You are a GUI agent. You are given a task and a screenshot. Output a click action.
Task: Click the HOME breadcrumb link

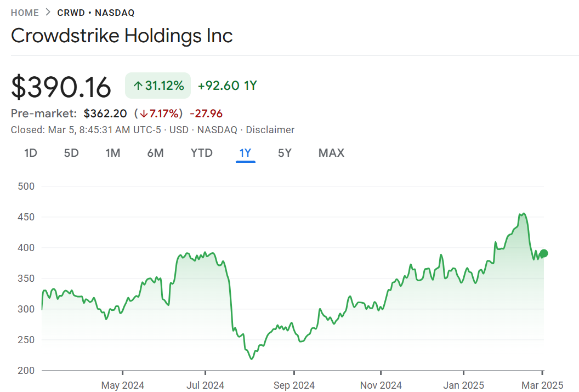coord(25,13)
